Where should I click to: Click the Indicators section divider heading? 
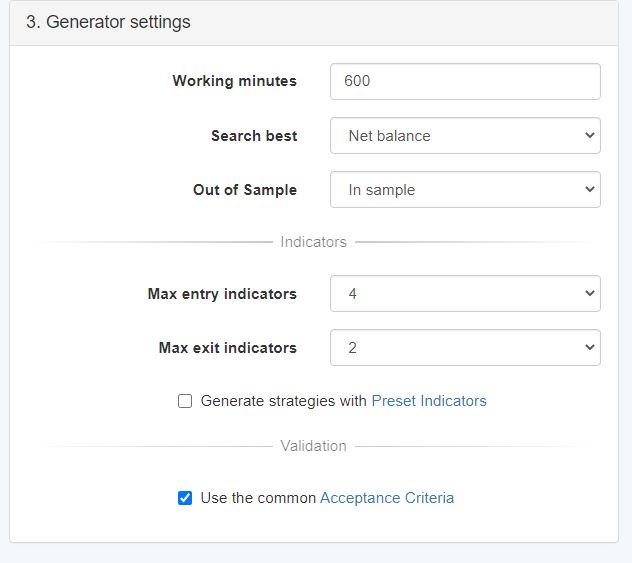pos(314,242)
